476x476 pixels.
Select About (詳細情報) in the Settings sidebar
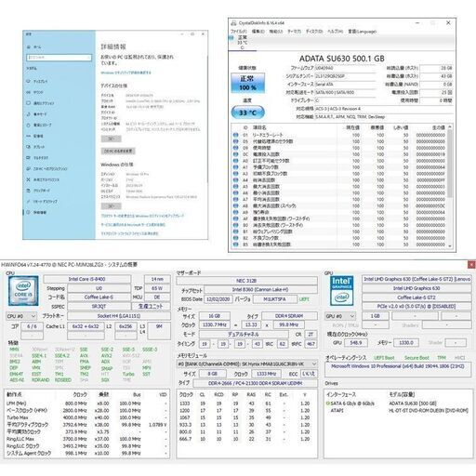(x=37, y=212)
